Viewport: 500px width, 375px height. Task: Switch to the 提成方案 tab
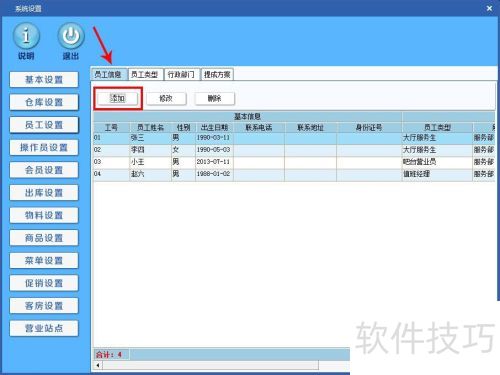(217, 74)
